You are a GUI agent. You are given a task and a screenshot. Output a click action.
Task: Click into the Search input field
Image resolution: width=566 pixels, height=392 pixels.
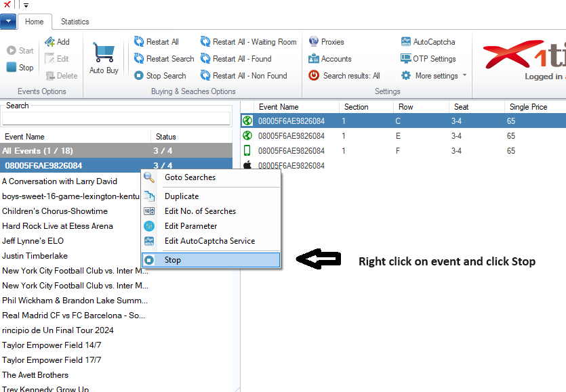(x=116, y=118)
